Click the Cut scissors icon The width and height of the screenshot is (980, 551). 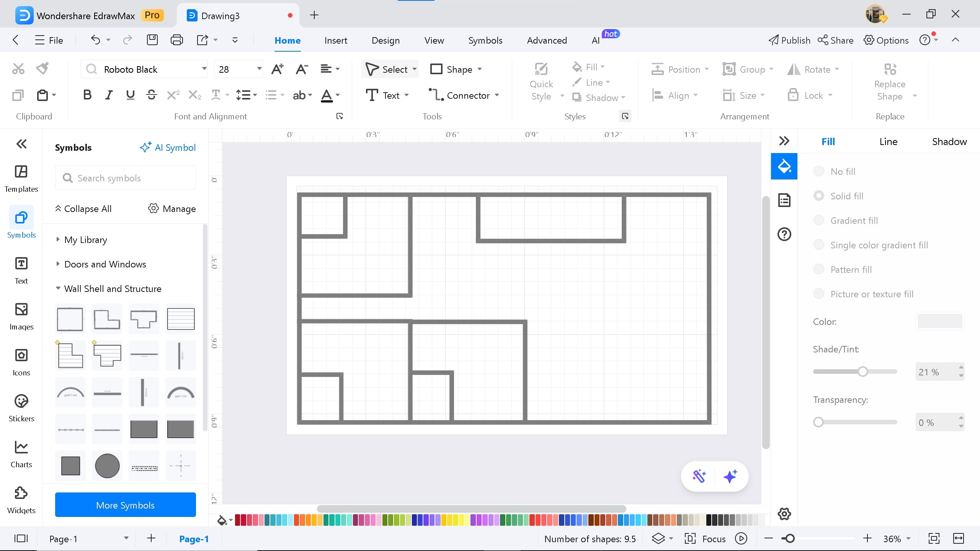pos(18,69)
